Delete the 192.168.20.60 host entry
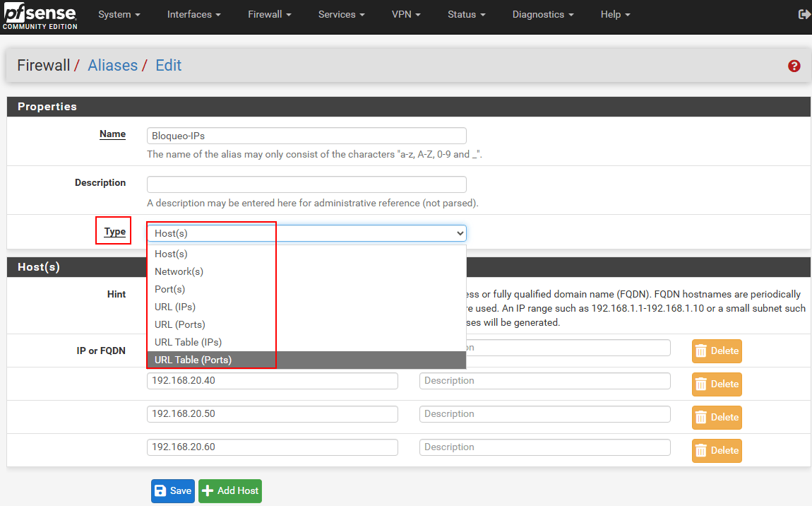812x506 pixels. coord(717,451)
